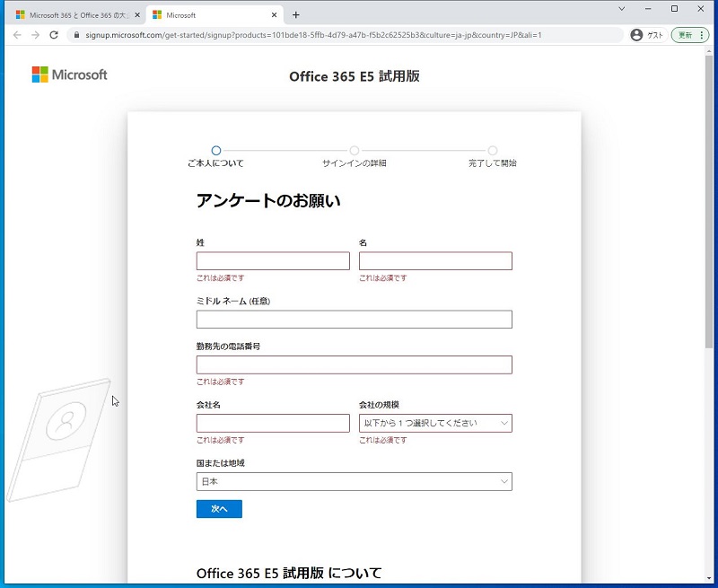Click the 更新 update button
This screenshot has height=588, width=718.
tap(689, 35)
